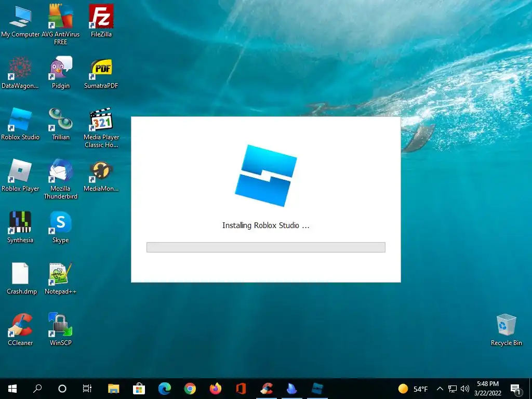Select the AVG AntiVirus FREE shortcut

click(x=60, y=24)
